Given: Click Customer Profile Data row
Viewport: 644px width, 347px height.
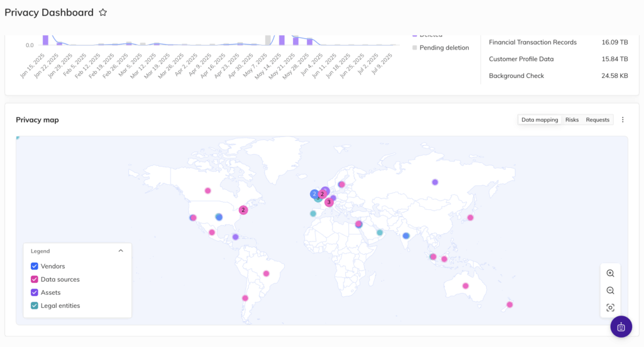Looking at the screenshot, I should (521, 59).
